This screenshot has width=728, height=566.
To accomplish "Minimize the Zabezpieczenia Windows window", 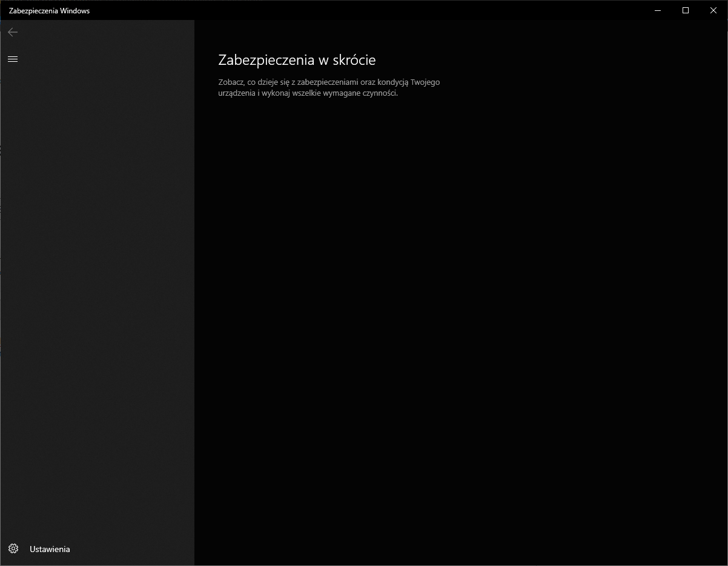I will coord(657,10).
